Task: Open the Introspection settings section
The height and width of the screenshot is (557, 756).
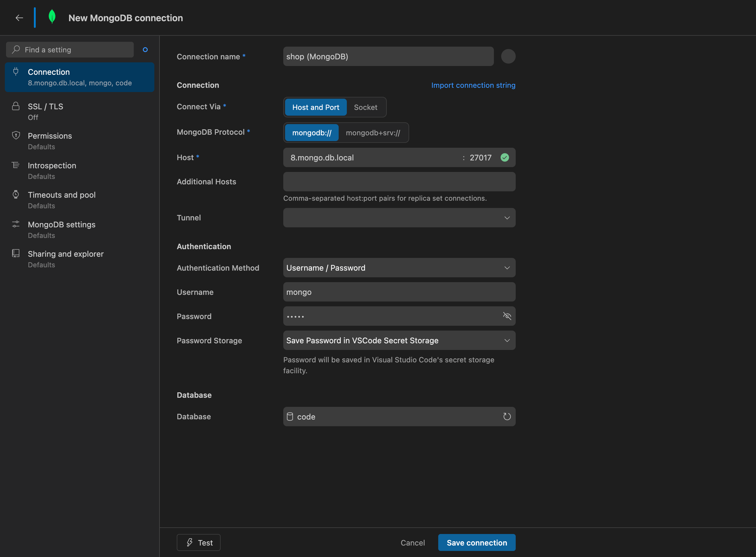Action: pyautogui.click(x=80, y=171)
